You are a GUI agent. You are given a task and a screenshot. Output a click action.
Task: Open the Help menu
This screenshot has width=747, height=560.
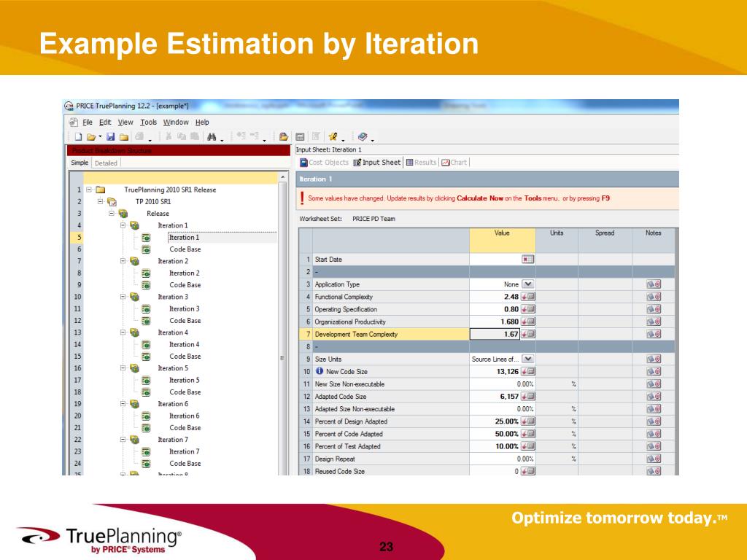click(x=202, y=122)
